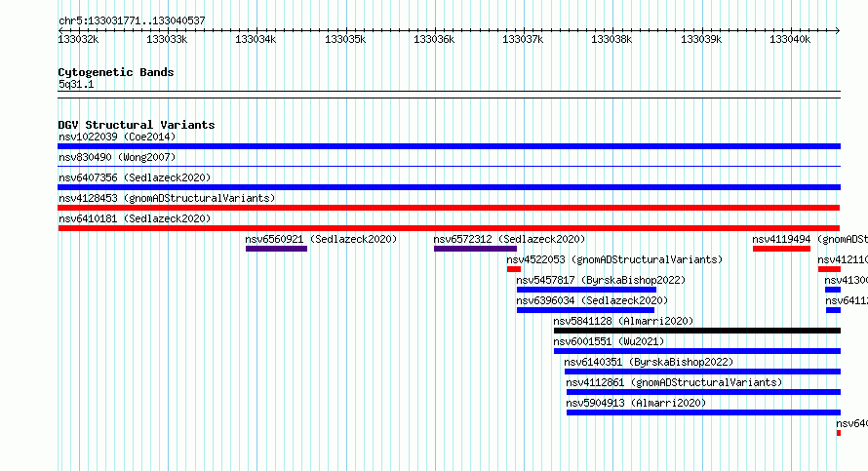The image size is (868, 471).
Task: Click the 133037k ruler label
Action: pos(523,39)
